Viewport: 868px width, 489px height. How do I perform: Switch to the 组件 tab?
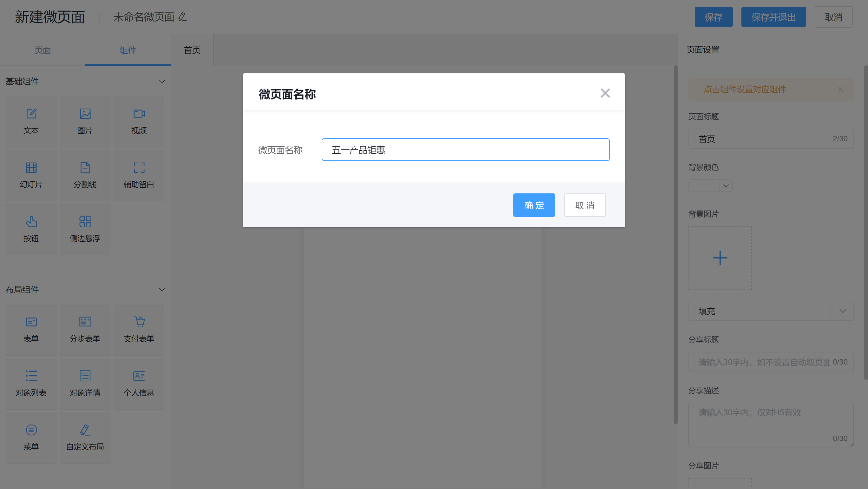pyautogui.click(x=128, y=50)
